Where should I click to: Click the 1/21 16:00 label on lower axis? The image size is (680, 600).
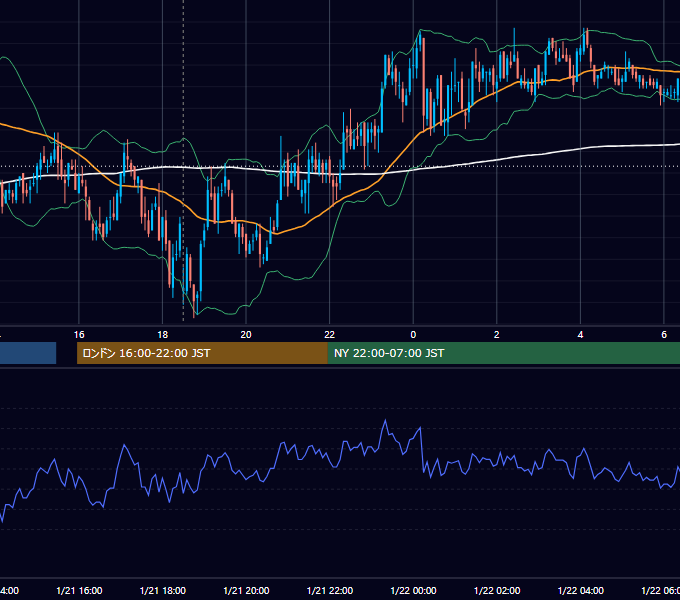[79, 590]
